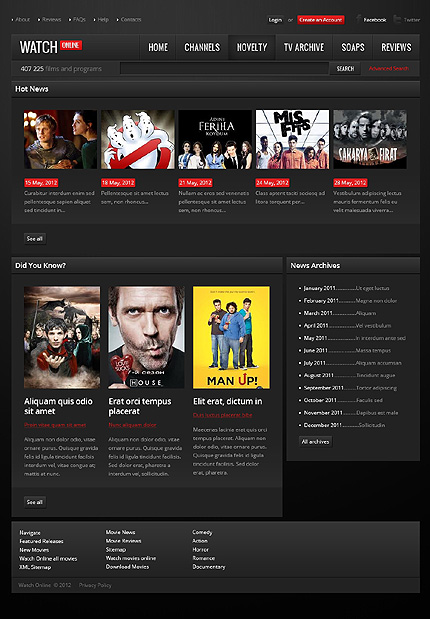This screenshot has width=430, height=619.
Task: Go to the Soaps section
Action: tap(353, 47)
